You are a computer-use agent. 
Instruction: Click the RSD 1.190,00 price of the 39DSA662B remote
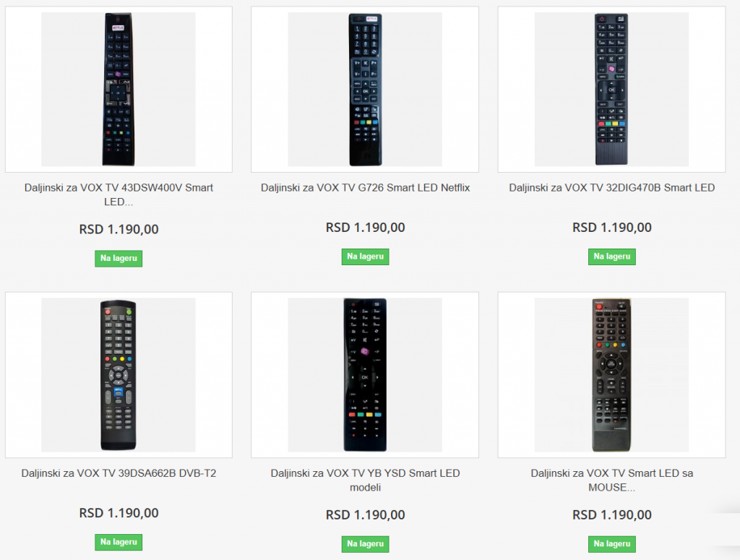(119, 513)
